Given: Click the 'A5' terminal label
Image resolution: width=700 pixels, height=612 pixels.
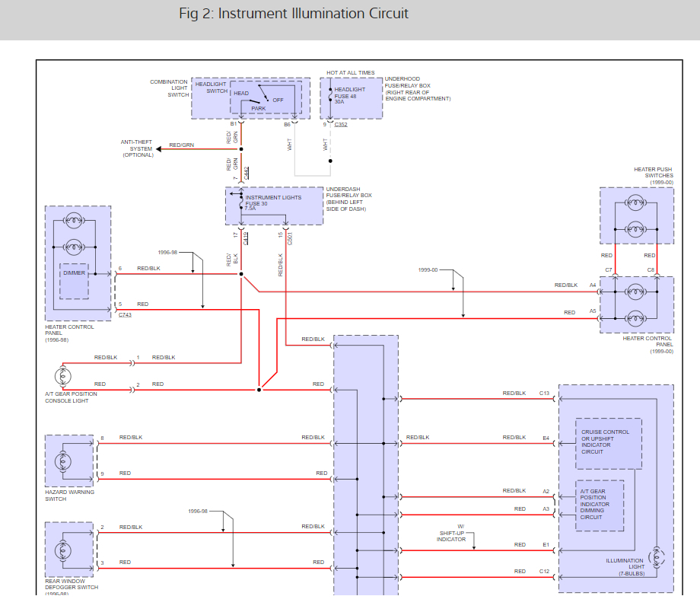Looking at the screenshot, I should click(x=593, y=311).
